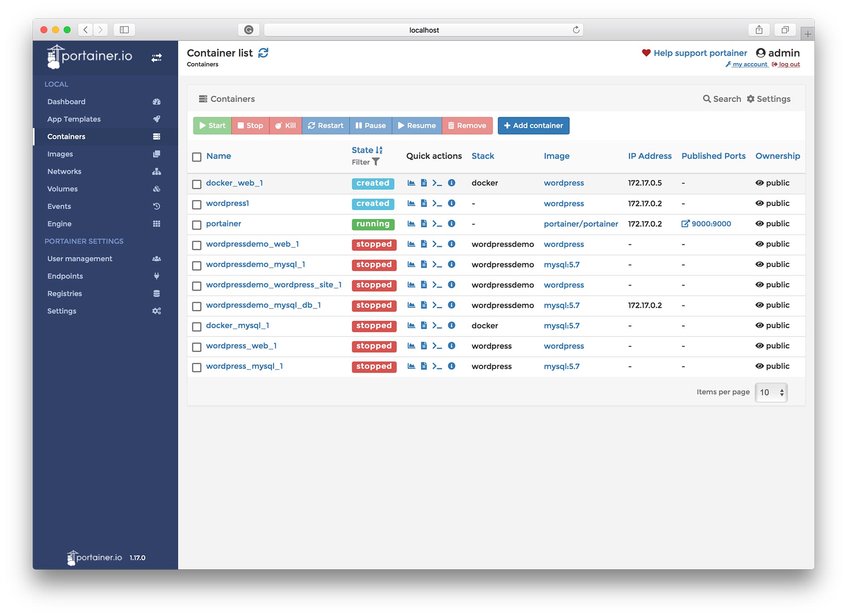Click the Endpoints plug icon in sidebar
Screen dimensions: 847x616
tap(157, 276)
